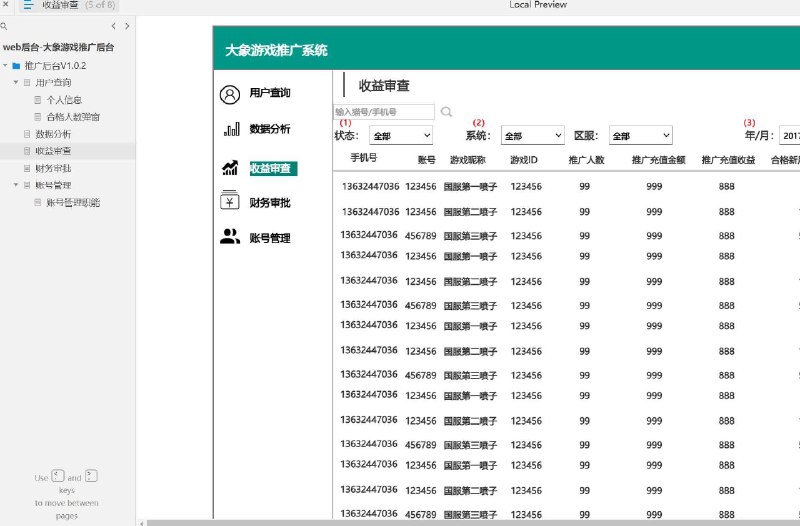
Task: Go to next page using right chevron
Action: (x=127, y=26)
